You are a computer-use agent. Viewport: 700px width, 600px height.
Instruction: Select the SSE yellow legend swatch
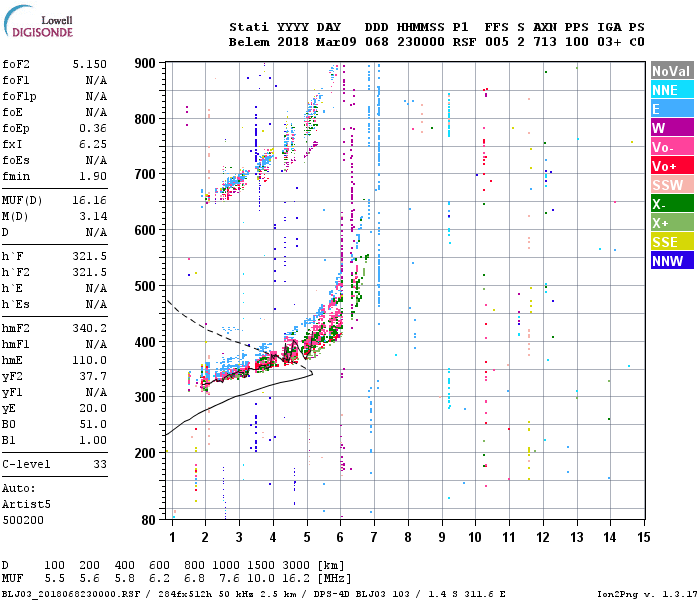(x=672, y=242)
